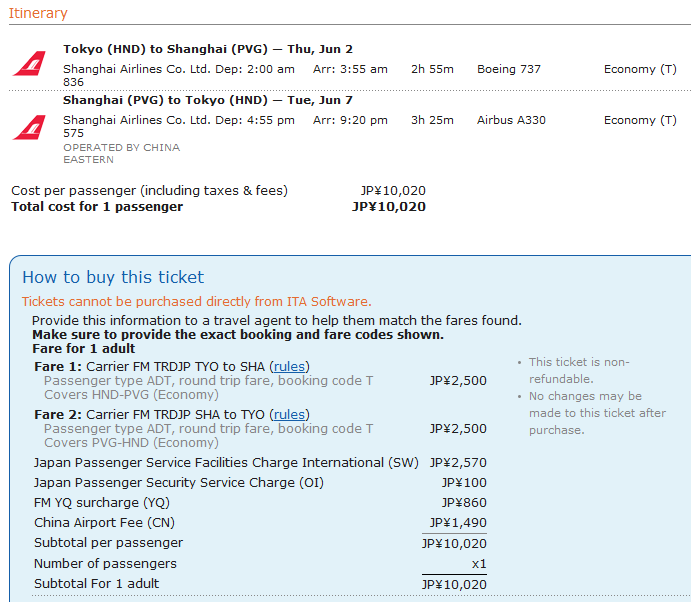This screenshot has height=602, width=691.
Task: Click the Airbus A330 aircraft text
Action: pyautogui.click(x=511, y=120)
